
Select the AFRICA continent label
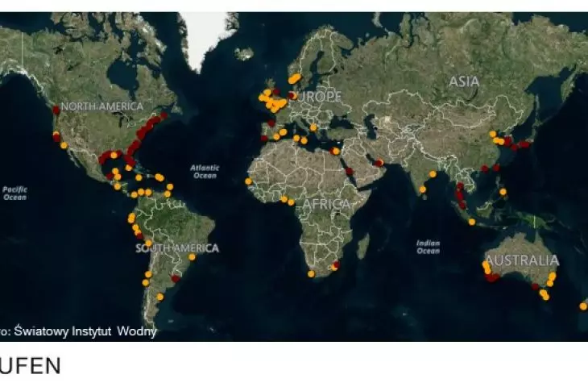coord(326,204)
